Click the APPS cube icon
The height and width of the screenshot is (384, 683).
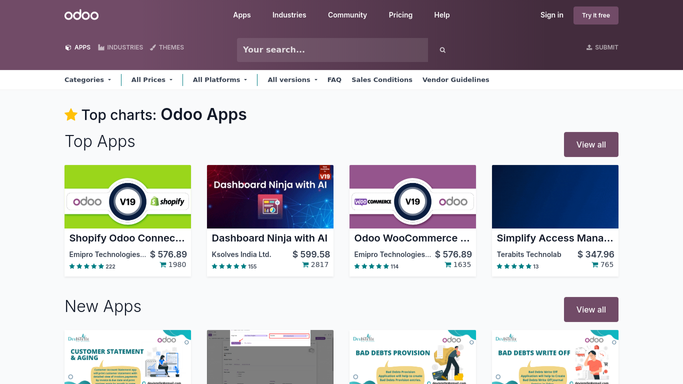coord(68,47)
